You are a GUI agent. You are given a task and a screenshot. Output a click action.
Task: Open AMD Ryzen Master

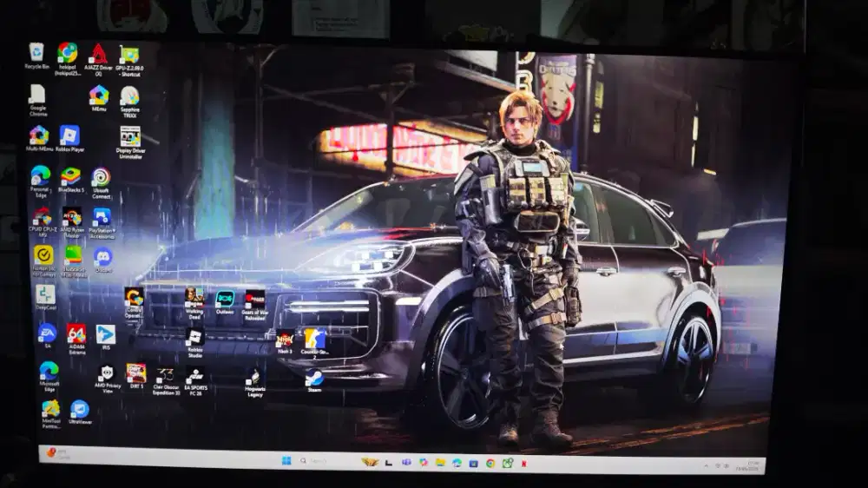(72, 222)
